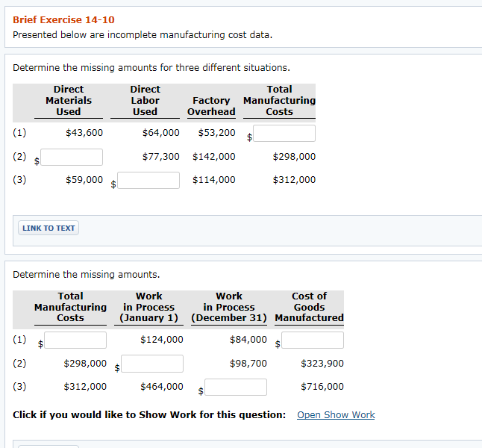Screen dimensions: 482x448
Task: Click Direct Labor Used input for situation (3)
Action: [x=148, y=180]
